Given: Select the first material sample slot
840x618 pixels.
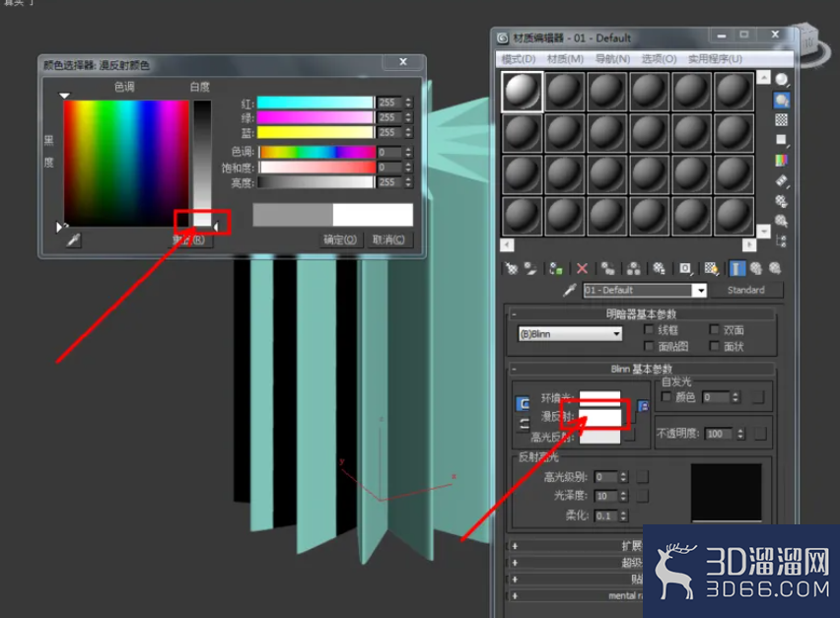Looking at the screenshot, I should pos(522,92).
